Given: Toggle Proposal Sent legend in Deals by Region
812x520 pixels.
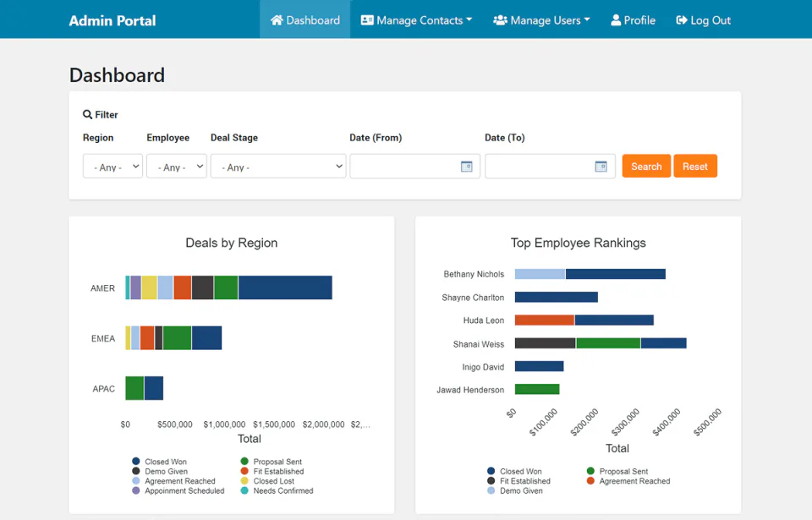Looking at the screenshot, I should click(272, 462).
